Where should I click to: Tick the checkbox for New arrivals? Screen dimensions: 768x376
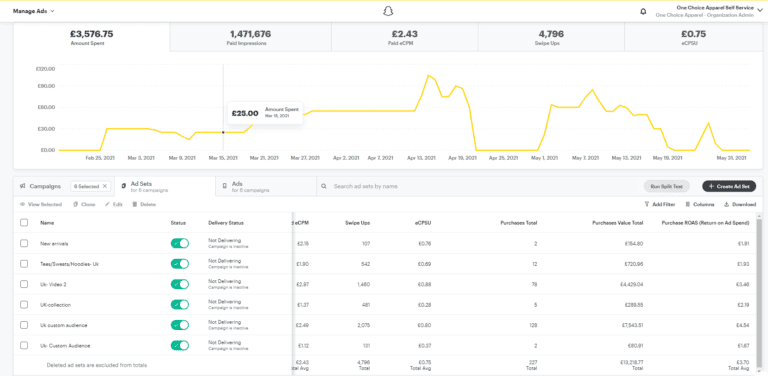[x=24, y=243]
